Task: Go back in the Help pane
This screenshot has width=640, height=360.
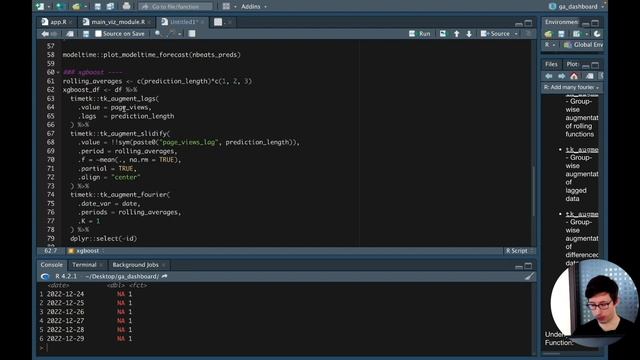Action: (549, 76)
